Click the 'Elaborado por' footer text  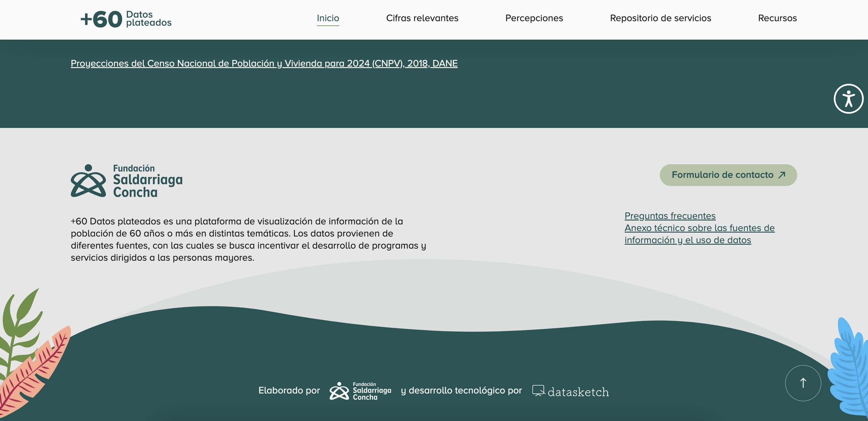pos(289,390)
